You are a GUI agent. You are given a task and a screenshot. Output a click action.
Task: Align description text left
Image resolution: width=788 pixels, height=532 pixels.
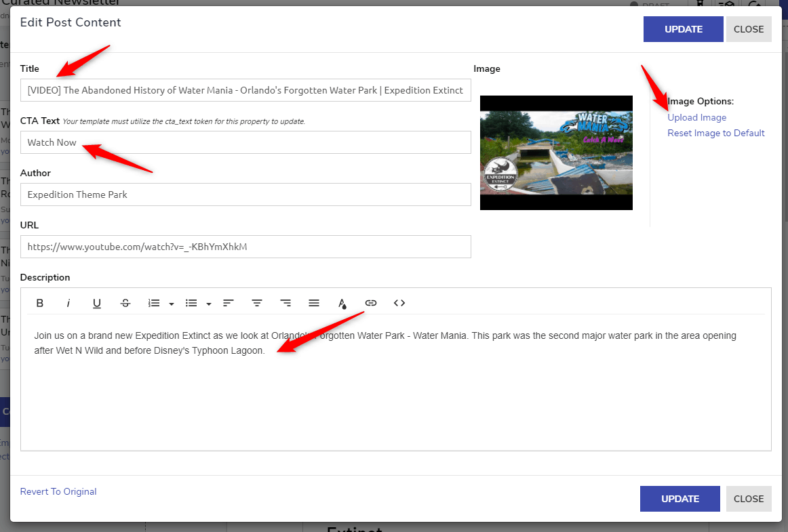pos(229,303)
